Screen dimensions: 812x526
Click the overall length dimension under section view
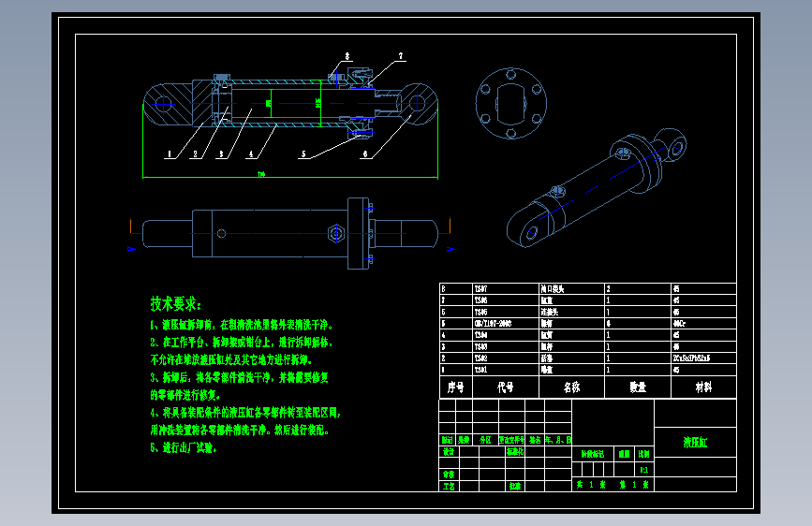[x=261, y=174]
